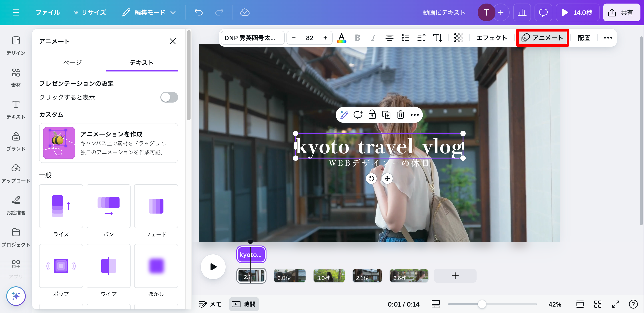Switch to the テキスト animation tab
This screenshot has height=313, width=644.
coord(142,63)
